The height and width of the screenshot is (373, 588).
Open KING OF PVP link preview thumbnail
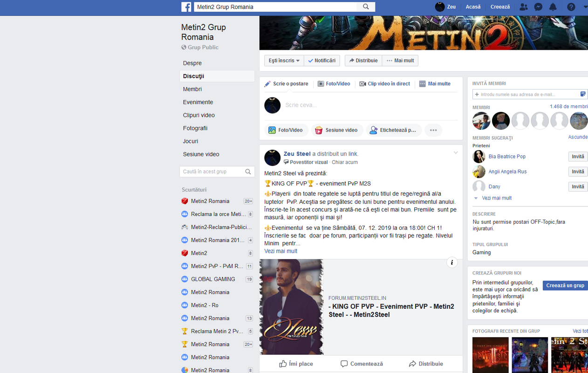tap(292, 307)
